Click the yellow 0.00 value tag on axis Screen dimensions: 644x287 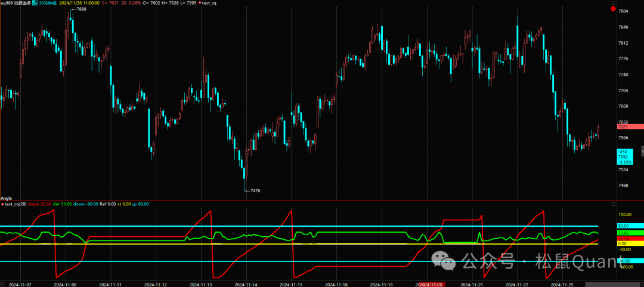(628, 243)
